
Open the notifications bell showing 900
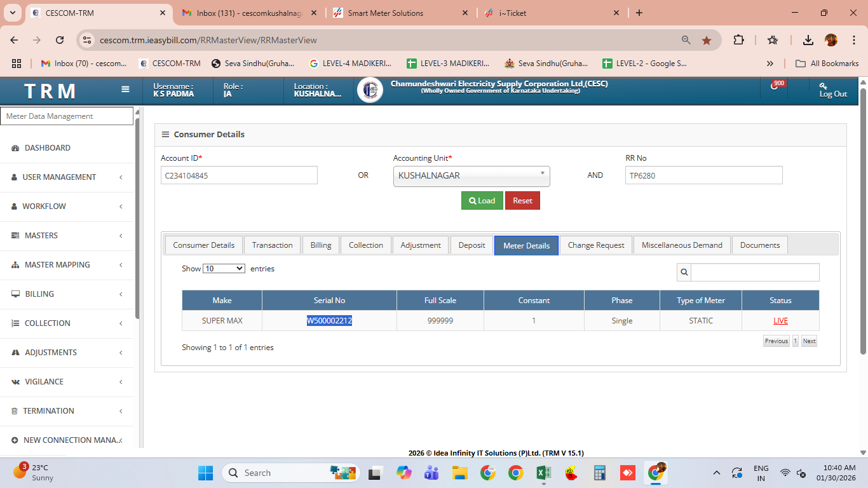(774, 86)
